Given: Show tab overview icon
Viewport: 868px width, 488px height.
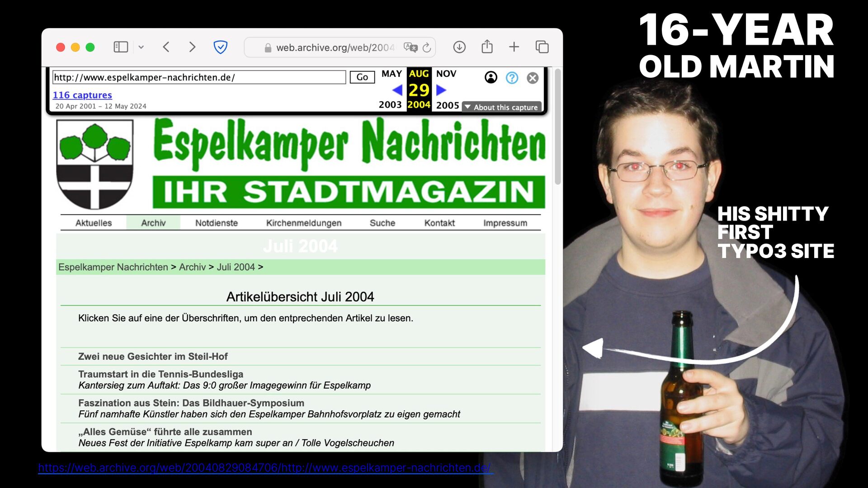Looking at the screenshot, I should point(542,47).
